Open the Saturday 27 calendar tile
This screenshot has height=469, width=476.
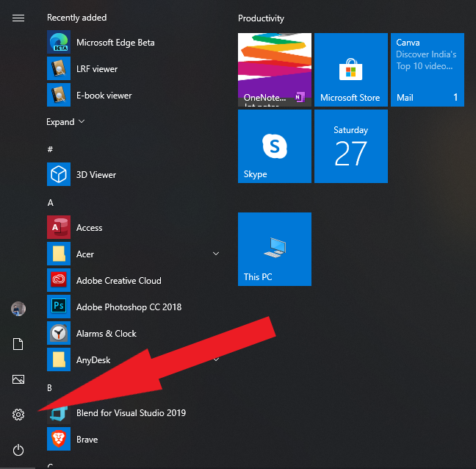351,146
